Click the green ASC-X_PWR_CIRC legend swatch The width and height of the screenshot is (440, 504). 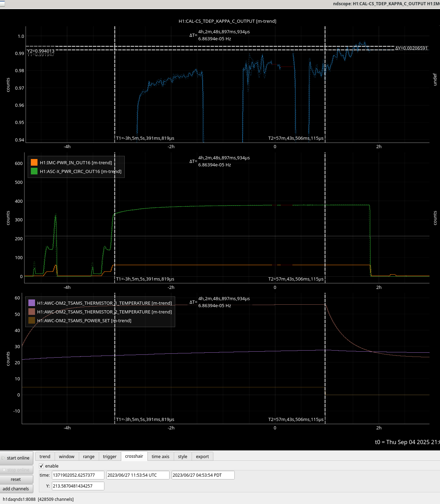pyautogui.click(x=34, y=171)
